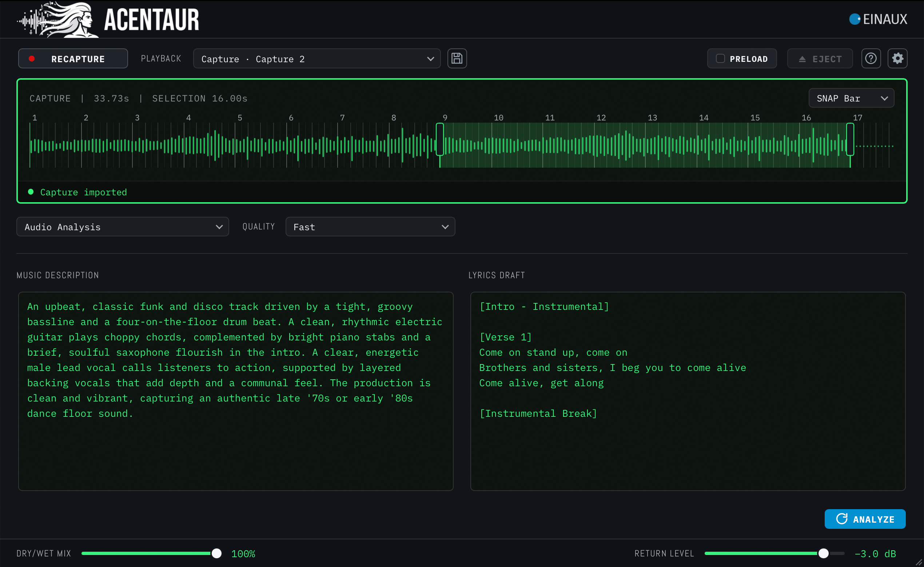Image resolution: width=924 pixels, height=567 pixels.
Task: Click the MUSIC DESCRIPTION heading
Action: coord(58,275)
